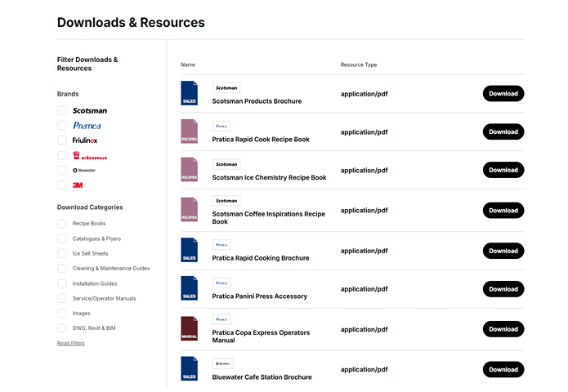Click the SALES icon for Bluewater Cafe Station Brochure
The image size is (568, 392).
[x=189, y=369]
